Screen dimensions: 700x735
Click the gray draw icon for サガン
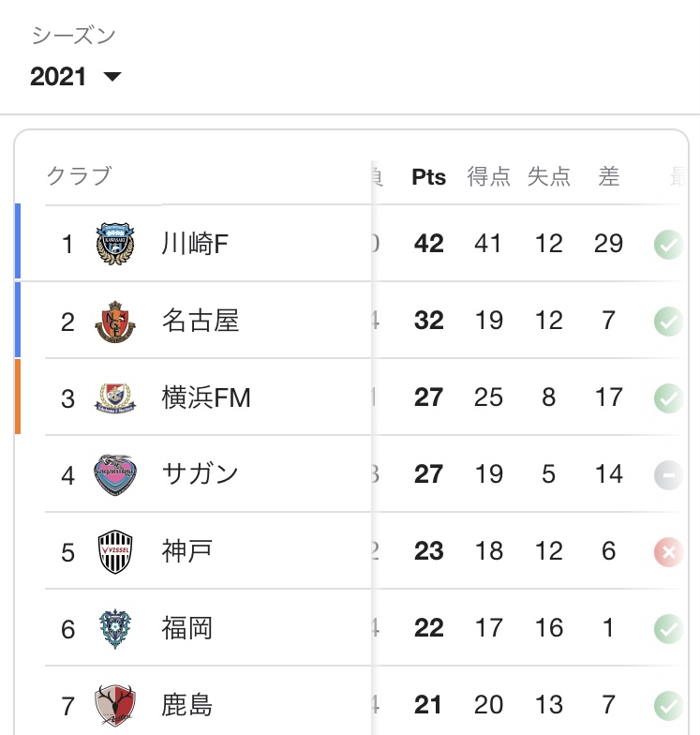[669, 474]
